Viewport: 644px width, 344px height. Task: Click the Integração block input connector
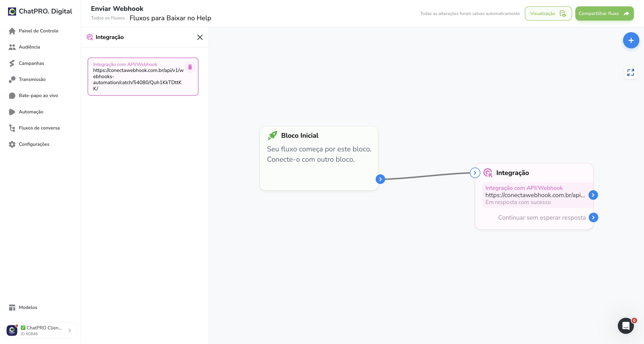click(x=475, y=173)
